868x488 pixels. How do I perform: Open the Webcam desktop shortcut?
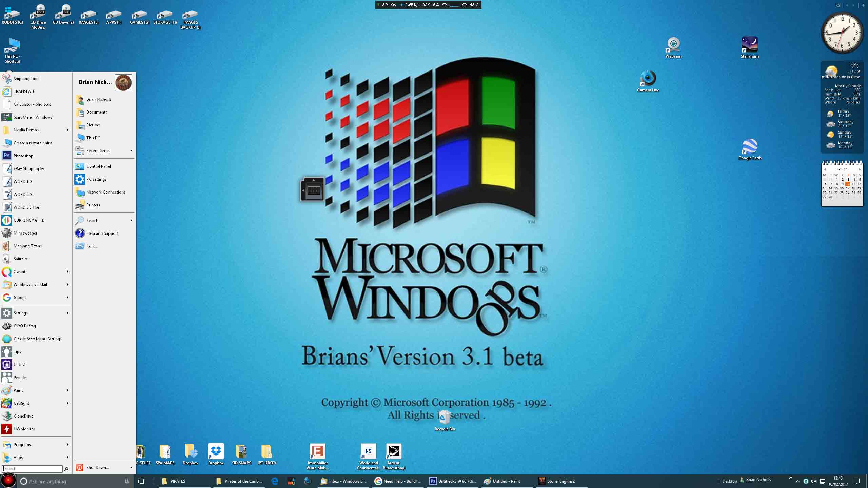click(x=673, y=47)
